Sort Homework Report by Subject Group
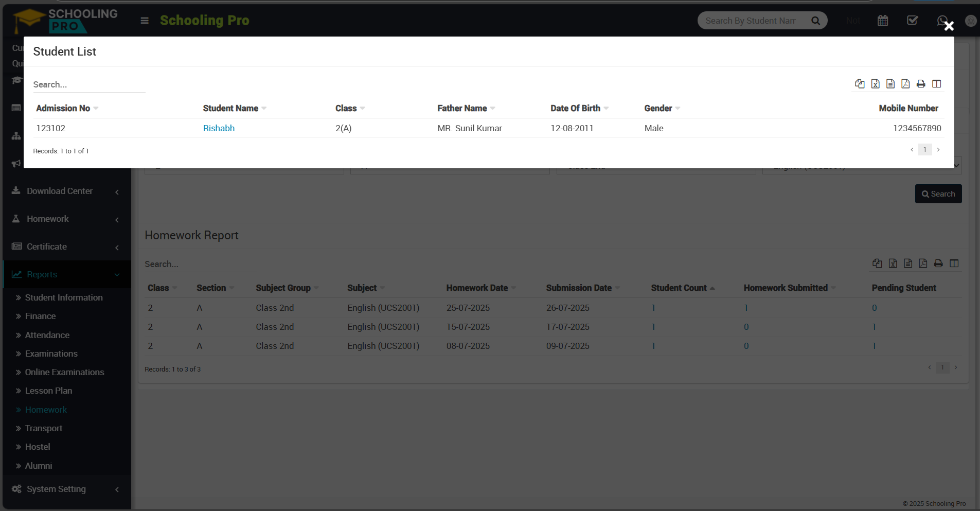The height and width of the screenshot is (511, 980). 287,288
